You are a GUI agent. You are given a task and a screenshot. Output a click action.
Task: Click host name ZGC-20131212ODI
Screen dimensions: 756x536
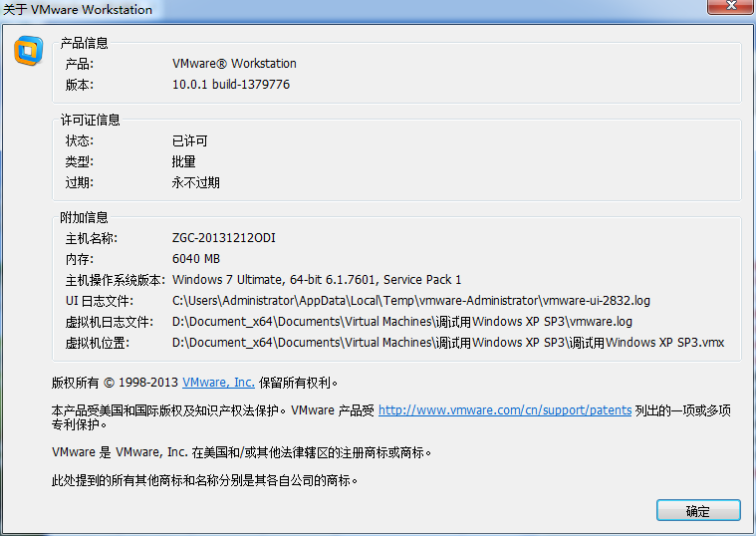click(x=224, y=238)
